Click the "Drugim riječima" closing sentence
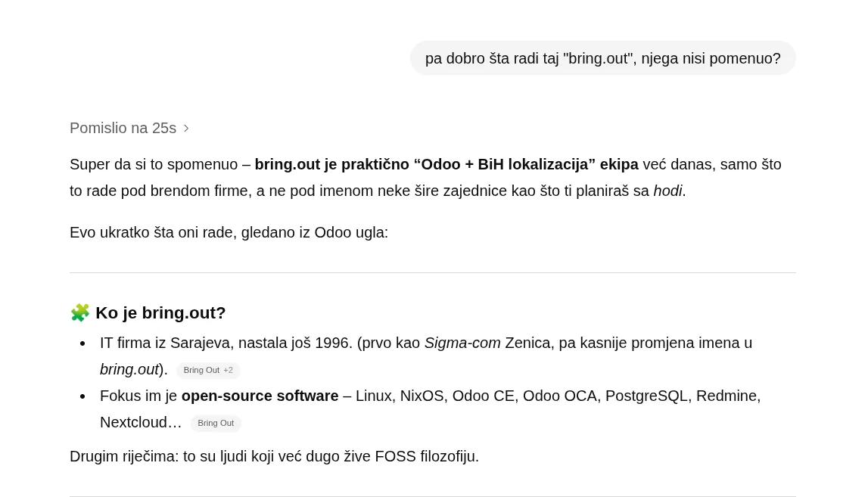Image resolution: width=868 pixels, height=497 pixels. pyautogui.click(x=274, y=456)
